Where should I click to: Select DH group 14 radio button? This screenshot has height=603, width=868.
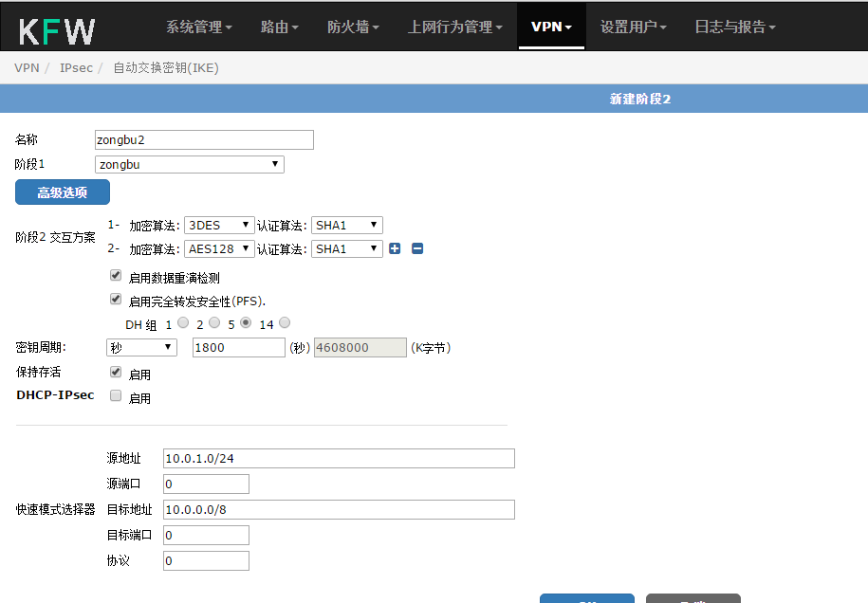pyautogui.click(x=285, y=322)
